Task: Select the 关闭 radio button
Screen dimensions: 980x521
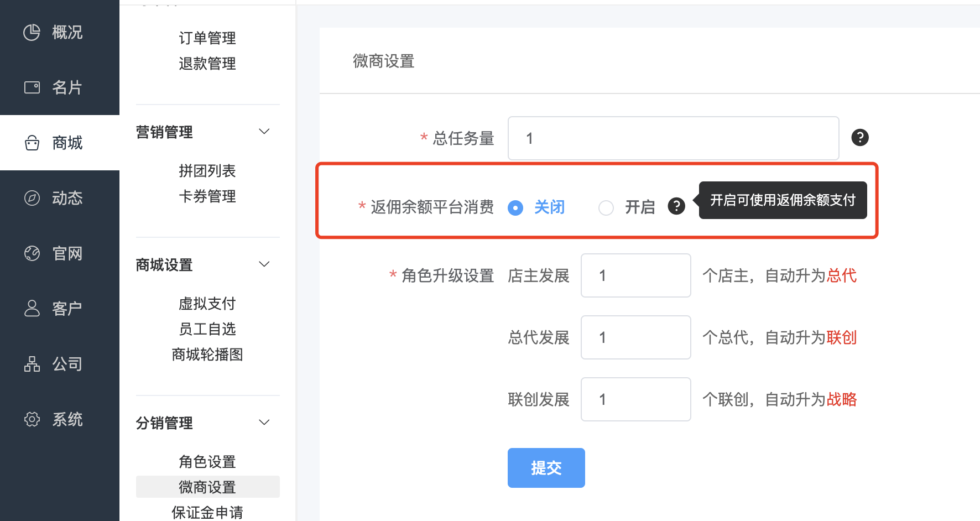Action: pyautogui.click(x=515, y=207)
